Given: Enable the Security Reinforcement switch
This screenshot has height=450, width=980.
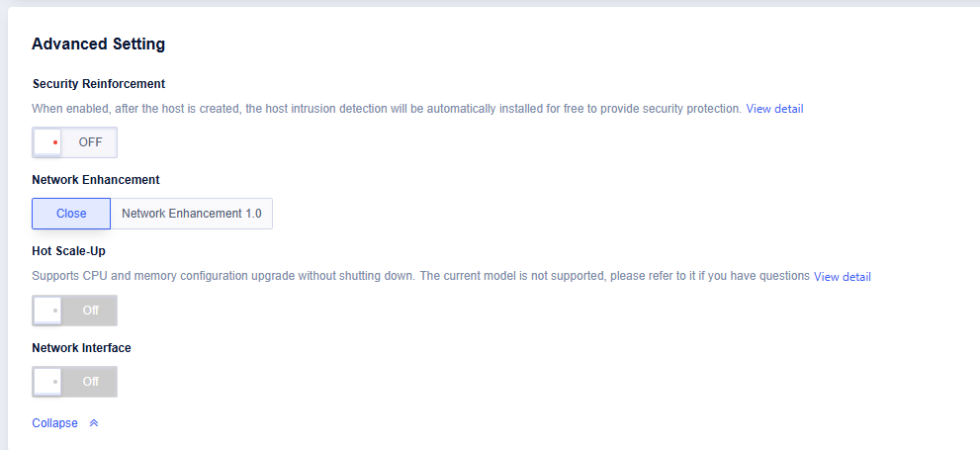Looking at the screenshot, I should 74,142.
